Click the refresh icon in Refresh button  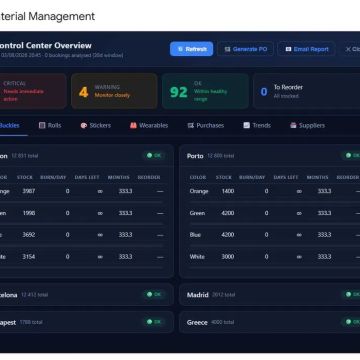180,49
